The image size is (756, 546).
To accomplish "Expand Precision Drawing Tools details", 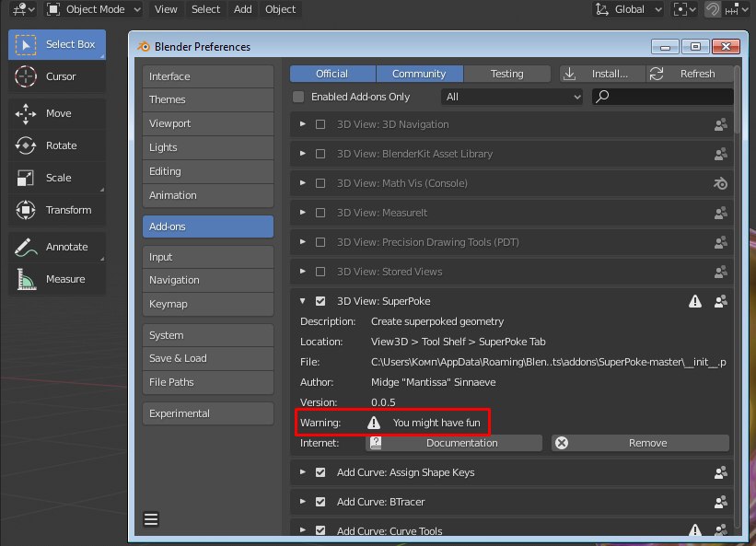I will click(x=302, y=242).
